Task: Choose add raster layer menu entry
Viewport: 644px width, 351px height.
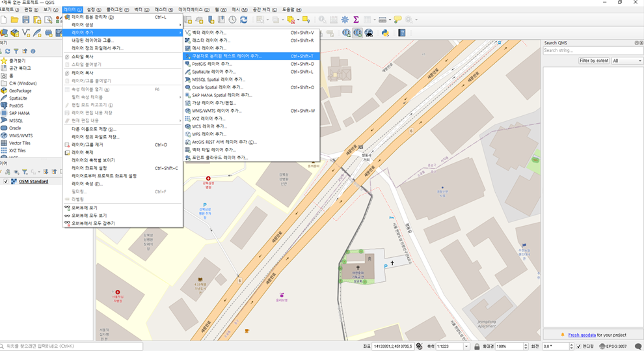Action: [251, 40]
